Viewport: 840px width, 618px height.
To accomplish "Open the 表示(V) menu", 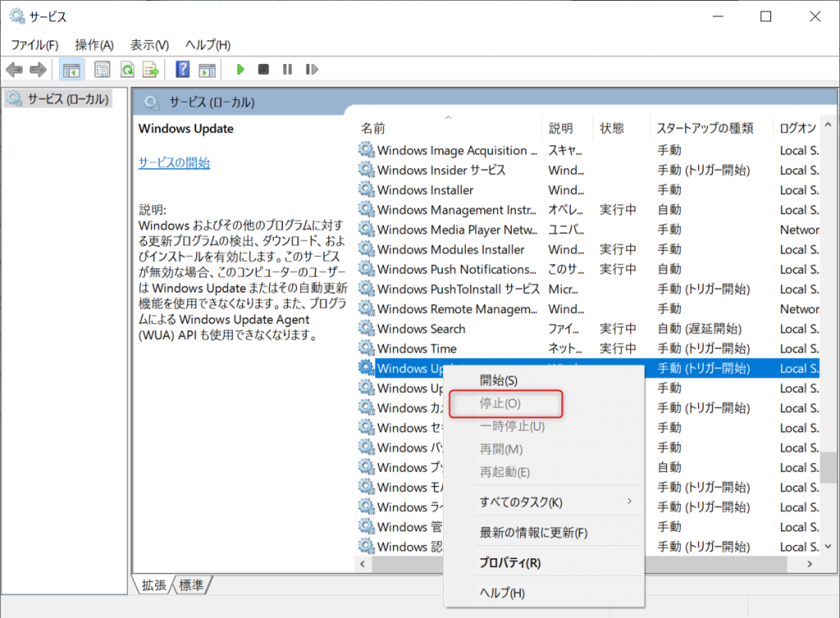I will [148, 44].
